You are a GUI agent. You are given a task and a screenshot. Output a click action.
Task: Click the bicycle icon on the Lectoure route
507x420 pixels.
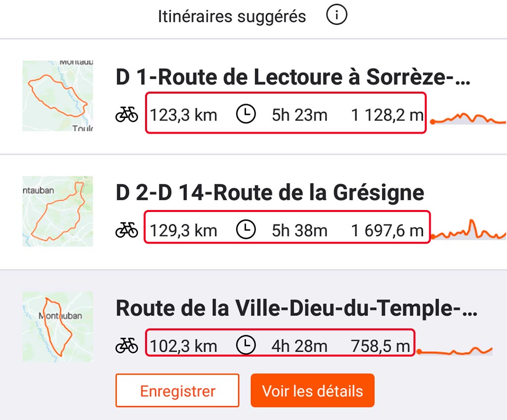point(127,114)
